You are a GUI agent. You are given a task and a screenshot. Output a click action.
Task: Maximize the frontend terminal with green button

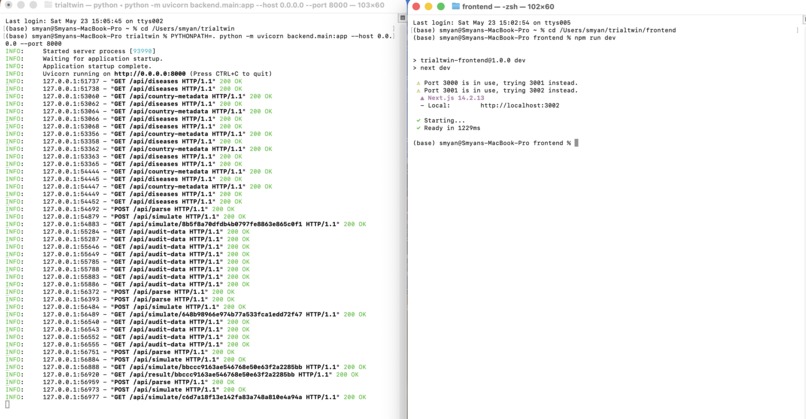441,7
